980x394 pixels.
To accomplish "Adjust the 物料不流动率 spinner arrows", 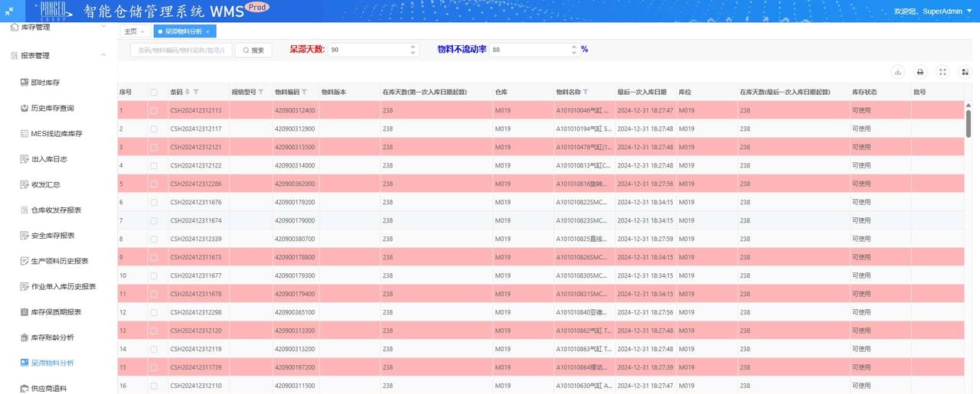I will (574, 49).
